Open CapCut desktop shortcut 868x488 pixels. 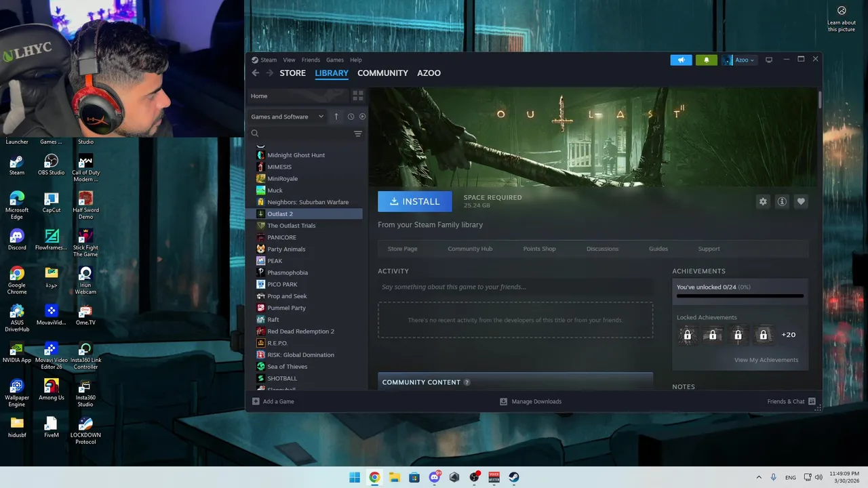[x=51, y=203]
